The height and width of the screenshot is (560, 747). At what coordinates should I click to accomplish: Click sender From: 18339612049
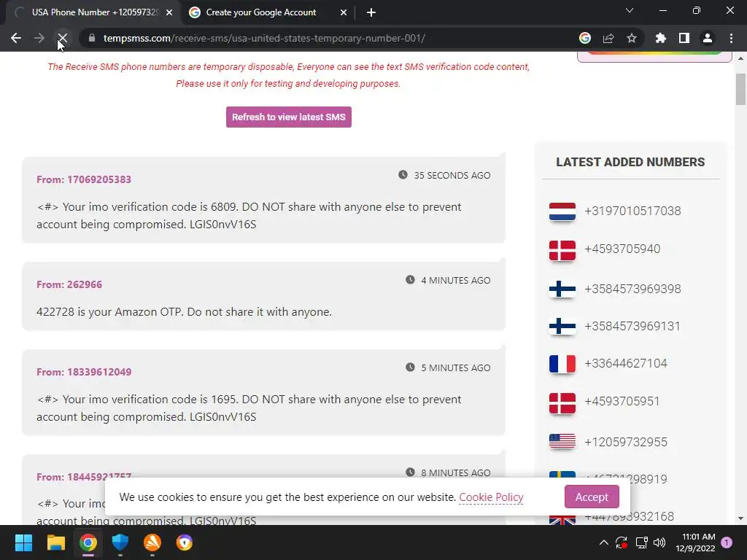point(84,372)
